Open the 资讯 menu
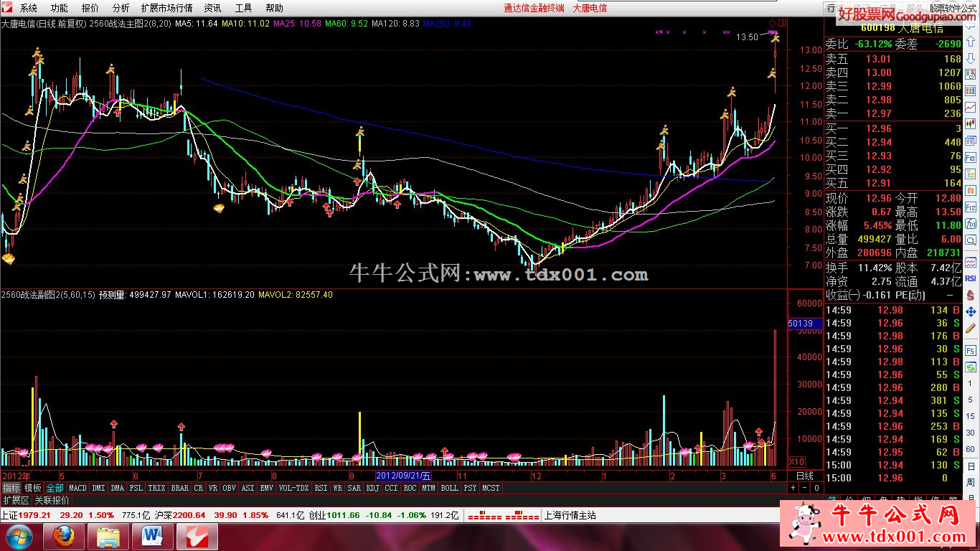980x551 pixels. pyautogui.click(x=212, y=8)
